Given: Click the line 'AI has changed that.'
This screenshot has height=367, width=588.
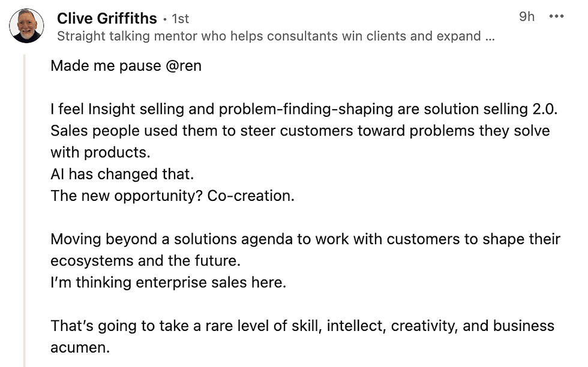Looking at the screenshot, I should coord(122,174).
